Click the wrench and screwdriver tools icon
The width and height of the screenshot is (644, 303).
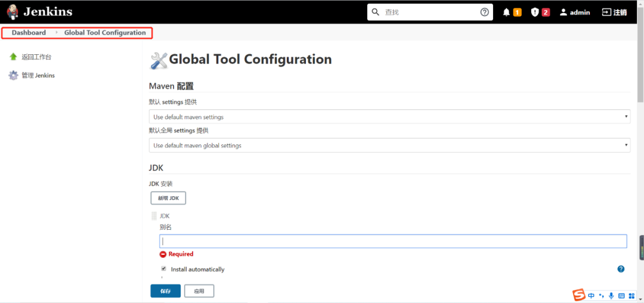(x=159, y=61)
